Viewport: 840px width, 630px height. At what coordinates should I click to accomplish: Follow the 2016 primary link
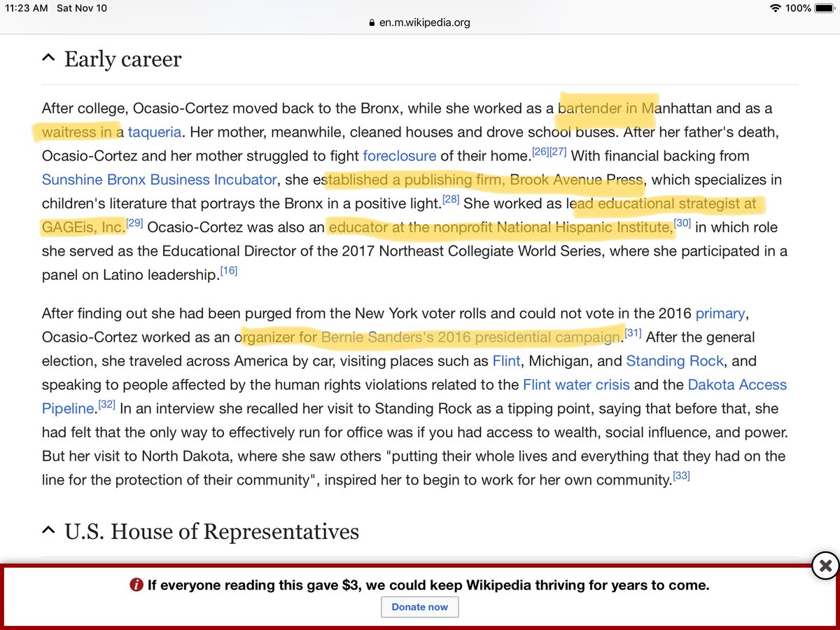coord(721,314)
